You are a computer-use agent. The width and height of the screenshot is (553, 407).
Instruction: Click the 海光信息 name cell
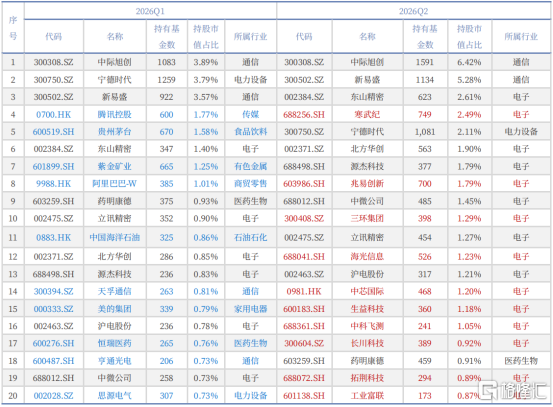(x=367, y=257)
